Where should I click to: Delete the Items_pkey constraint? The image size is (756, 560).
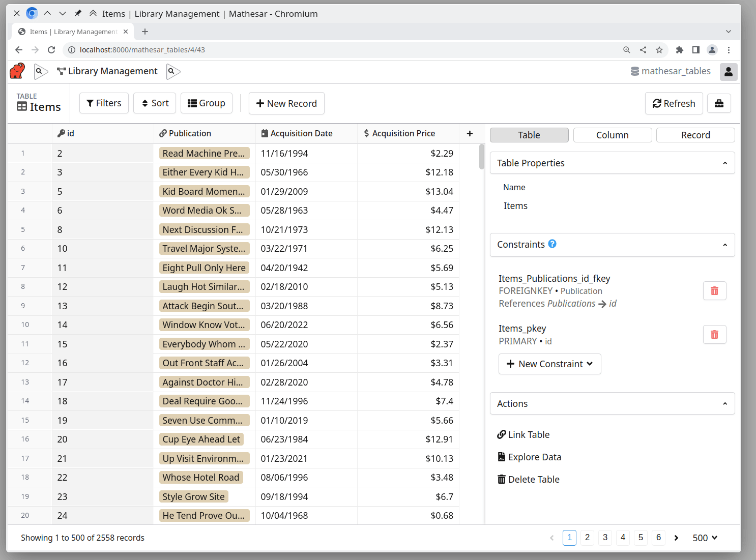point(714,335)
